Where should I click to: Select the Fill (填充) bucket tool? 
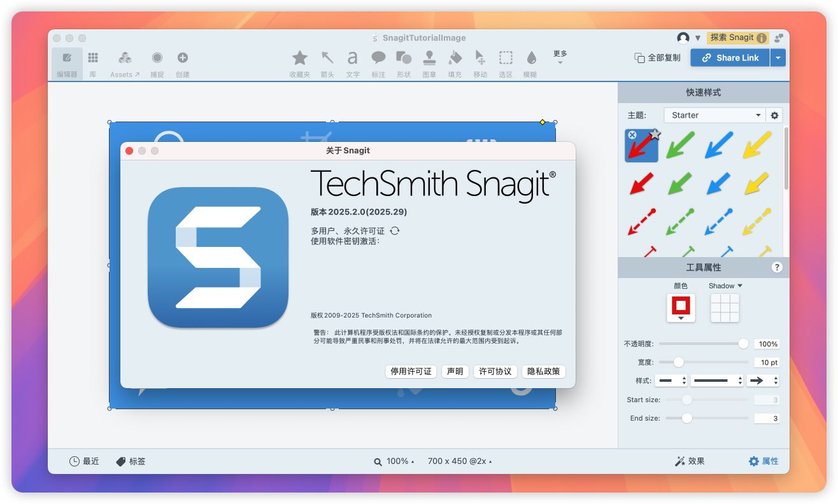[x=455, y=64]
